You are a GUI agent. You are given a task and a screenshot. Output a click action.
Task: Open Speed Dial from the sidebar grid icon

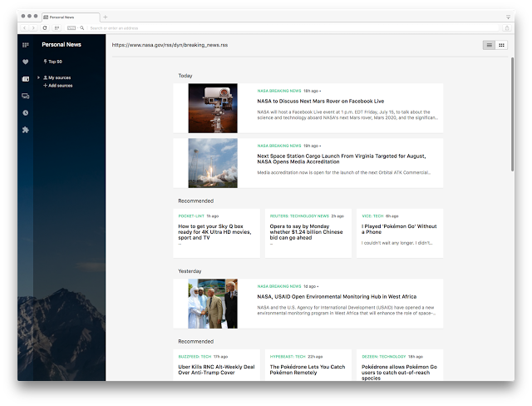pyautogui.click(x=26, y=45)
